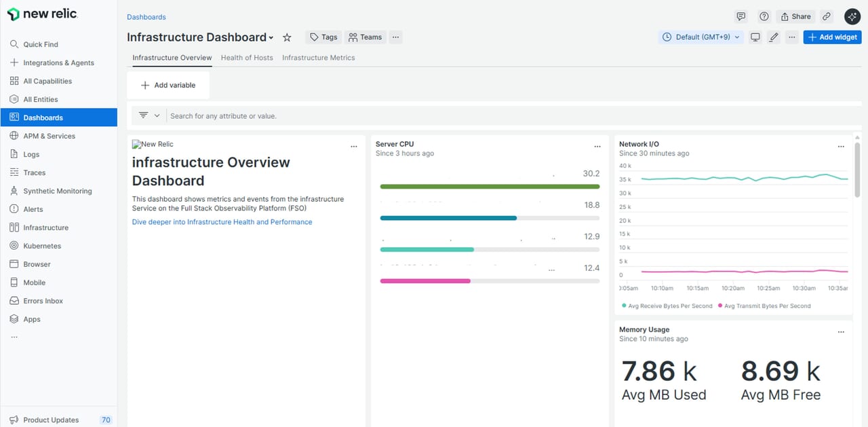Viewport: 868px width, 427px height.
Task: Enter TV mode with the monitor icon
Action: click(755, 37)
